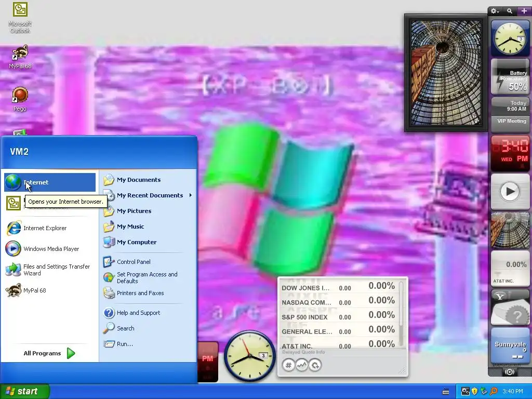Click the large dome photo widget
The image size is (532, 399).
pos(446,73)
